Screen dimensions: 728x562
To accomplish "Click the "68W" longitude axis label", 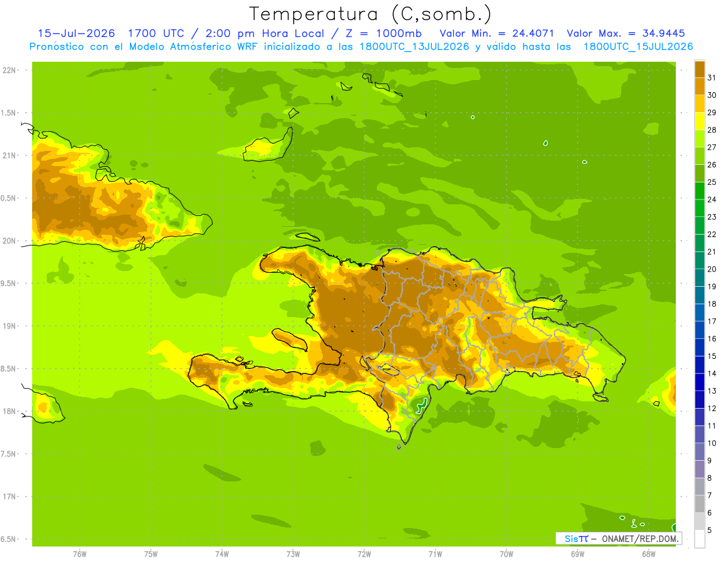I will pos(648,554).
